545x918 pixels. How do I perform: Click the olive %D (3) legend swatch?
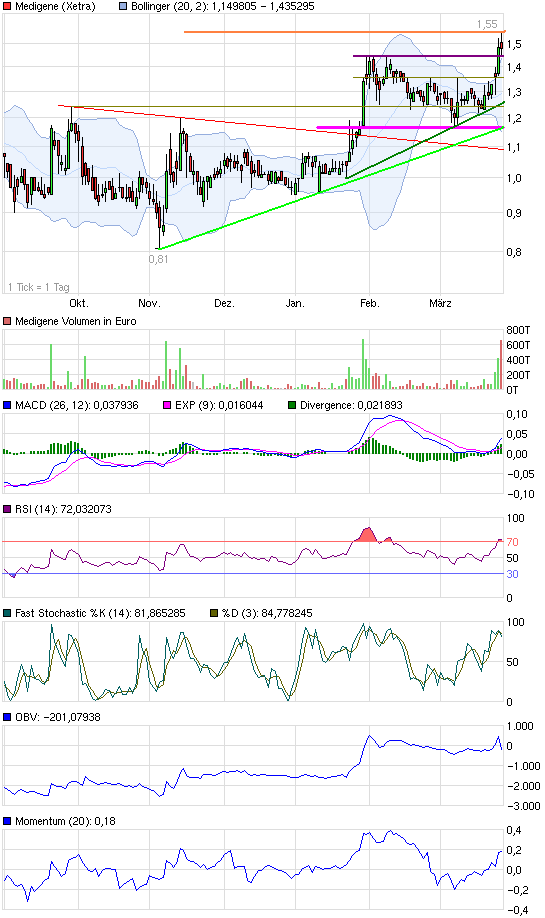click(214, 614)
